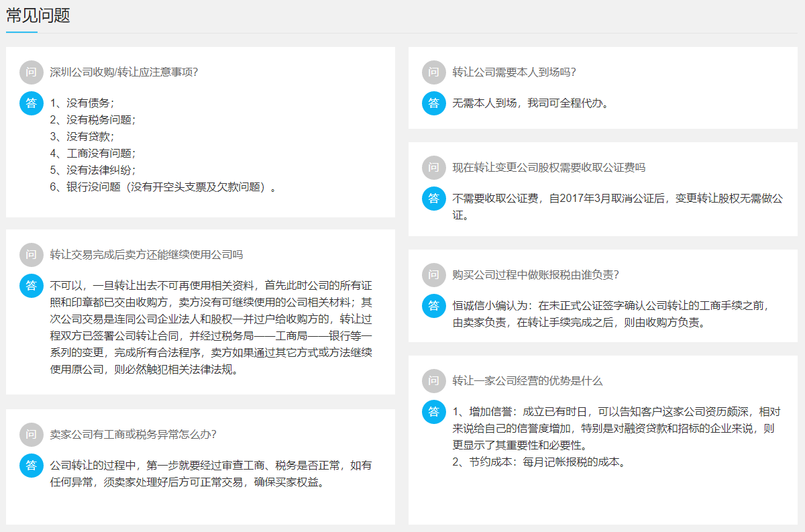
Task: Click the 答 icon next to 无需本人到场 answer
Action: [433, 103]
